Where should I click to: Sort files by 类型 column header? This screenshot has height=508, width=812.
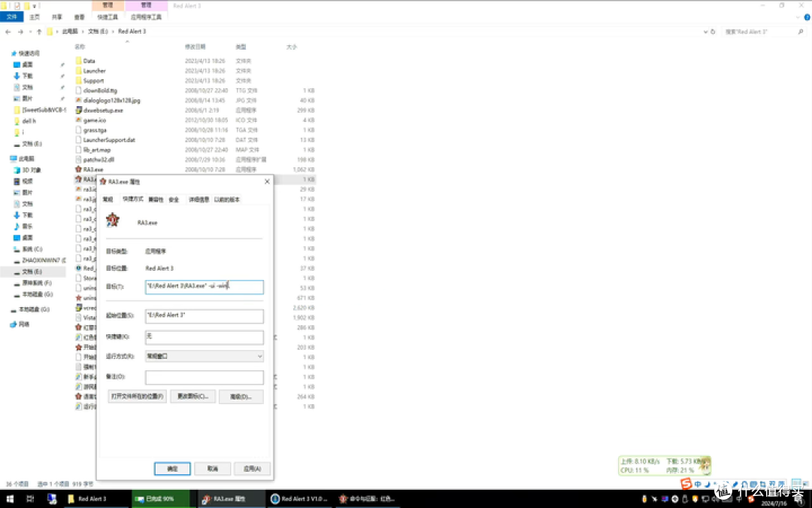pos(241,47)
